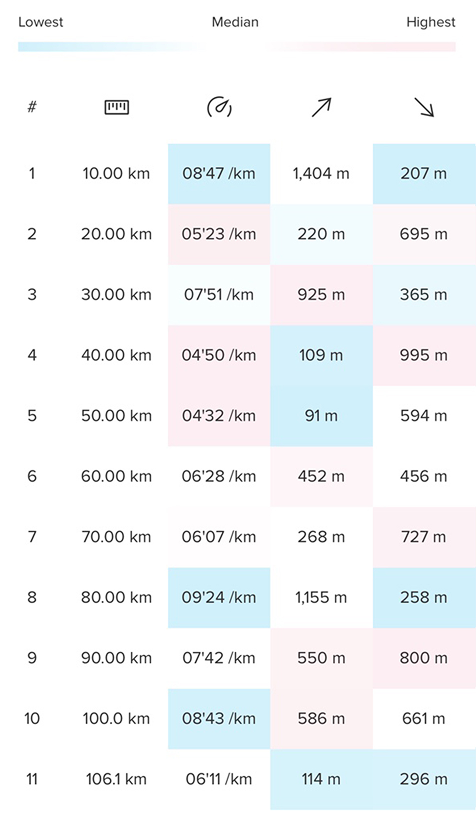Select the 1,404 m ascent cell

(321, 174)
